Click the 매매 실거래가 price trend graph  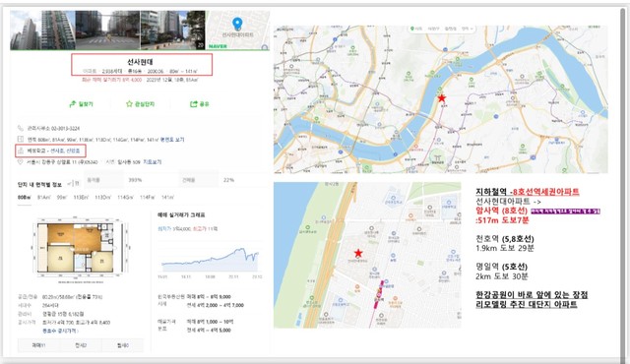[210, 260]
